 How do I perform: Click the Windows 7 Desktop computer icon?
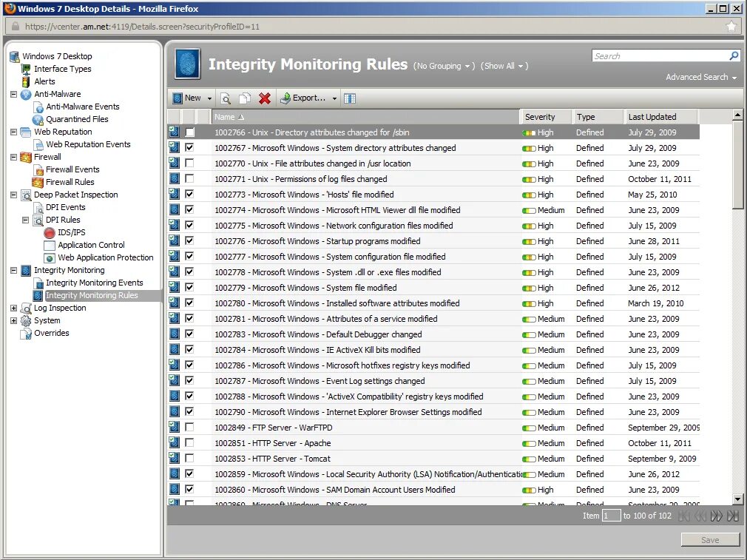(14, 57)
